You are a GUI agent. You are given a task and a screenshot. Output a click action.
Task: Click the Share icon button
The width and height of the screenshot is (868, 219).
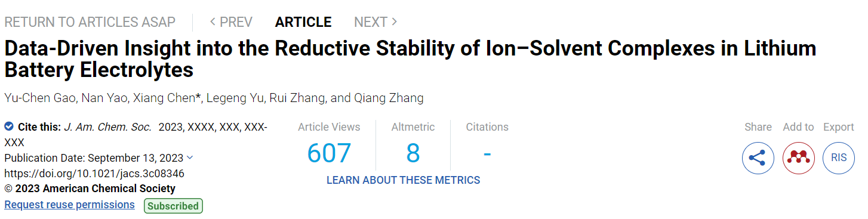(x=758, y=158)
